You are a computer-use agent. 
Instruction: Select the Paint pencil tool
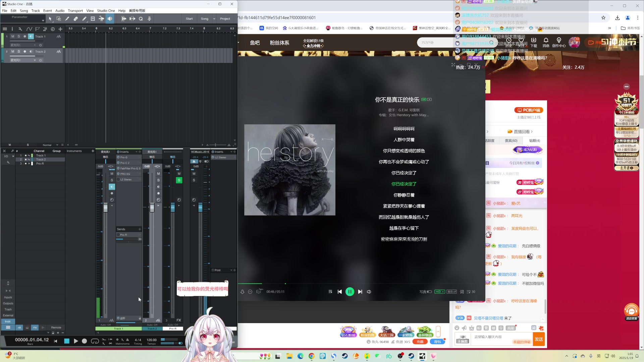(84, 19)
